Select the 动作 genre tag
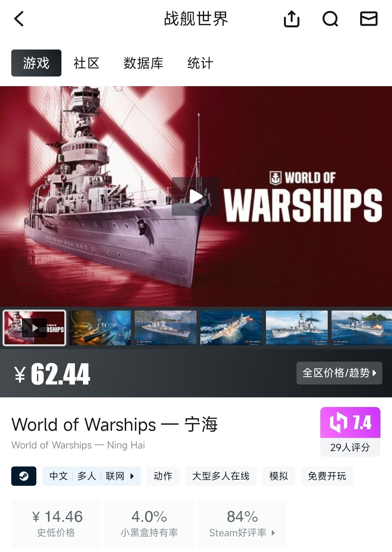 click(163, 476)
